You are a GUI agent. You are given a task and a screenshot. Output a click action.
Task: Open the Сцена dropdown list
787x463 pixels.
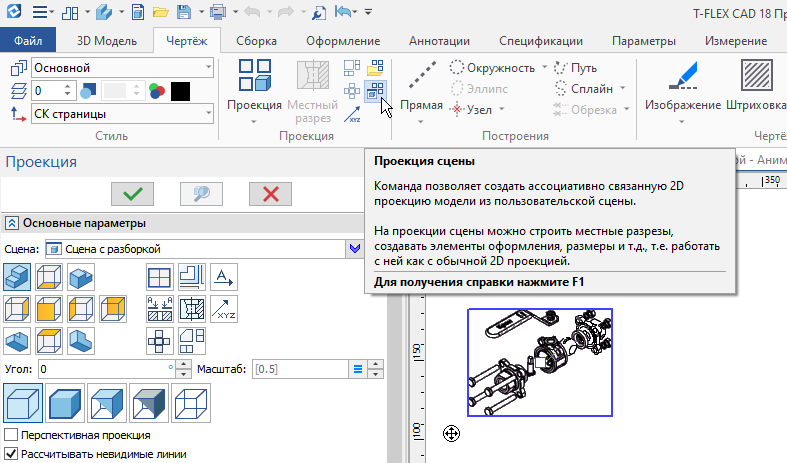353,248
